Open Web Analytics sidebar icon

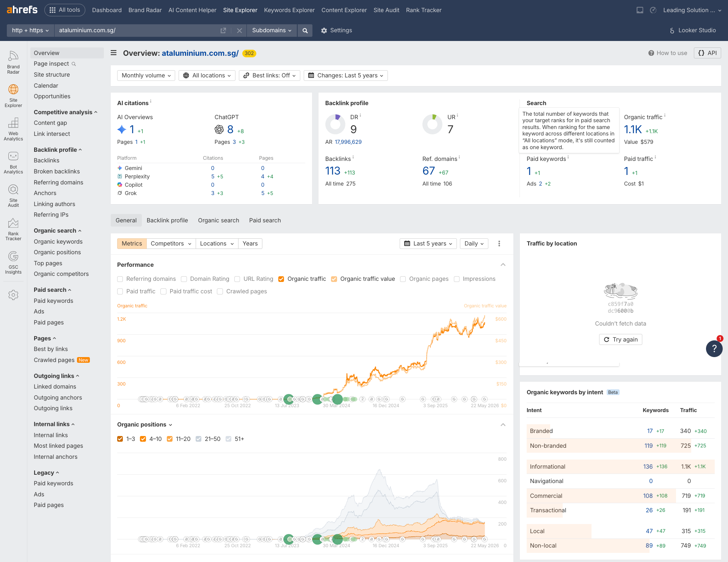point(13,129)
